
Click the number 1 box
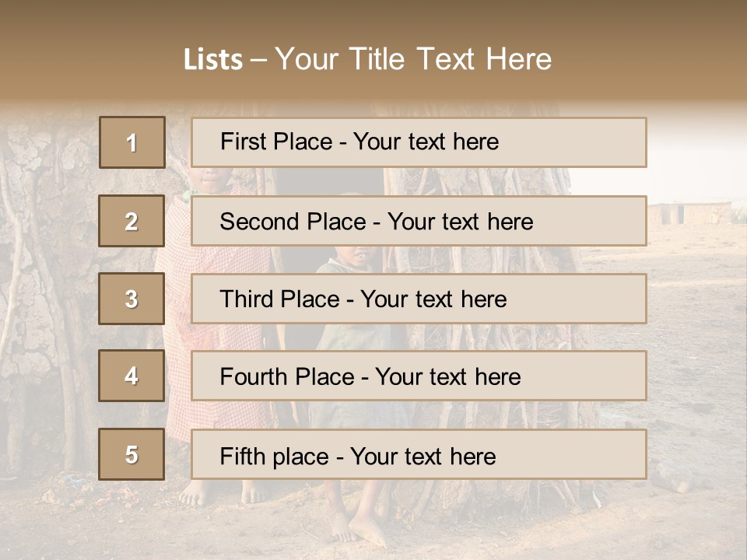pos(132,142)
